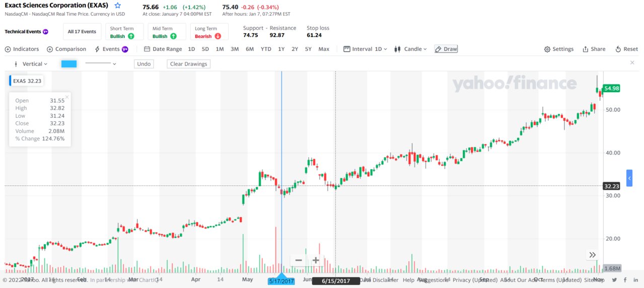The width and height of the screenshot is (644, 288).
Task: Close the drawing toolbar
Action: (632, 62)
